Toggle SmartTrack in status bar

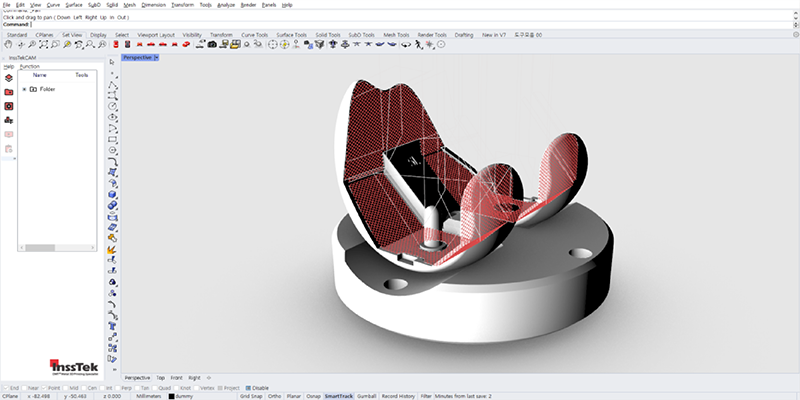[339, 396]
